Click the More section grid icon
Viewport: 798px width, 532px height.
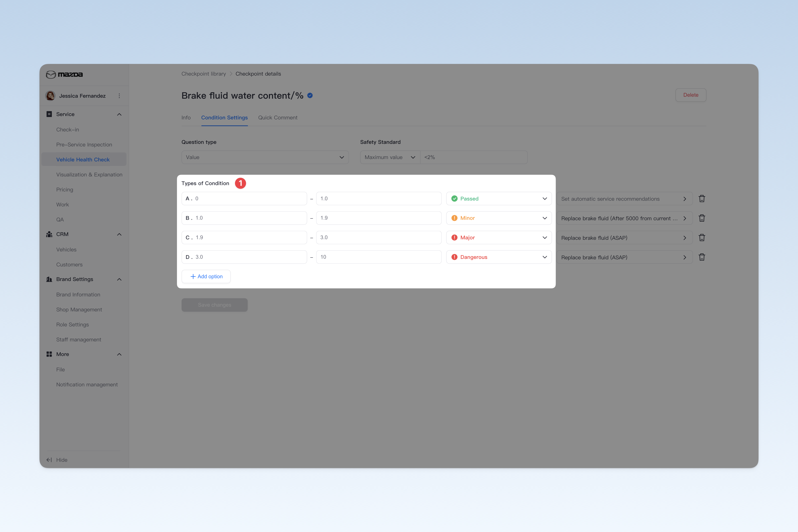pos(49,354)
